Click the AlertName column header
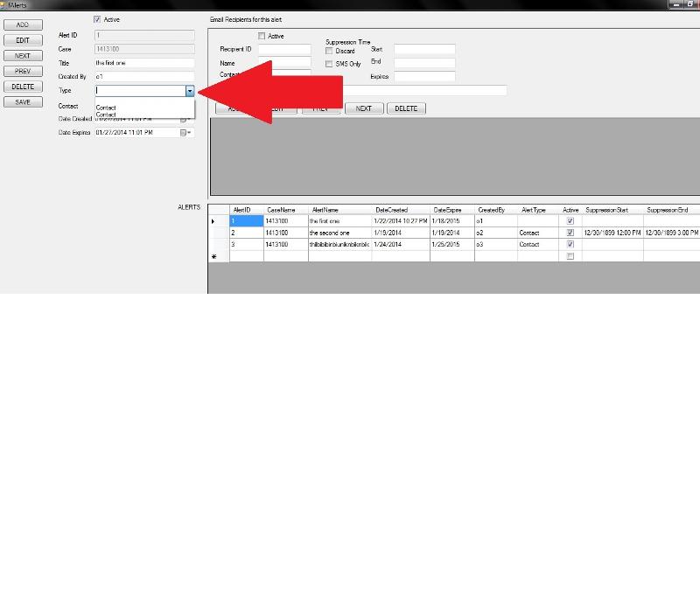 [325, 210]
